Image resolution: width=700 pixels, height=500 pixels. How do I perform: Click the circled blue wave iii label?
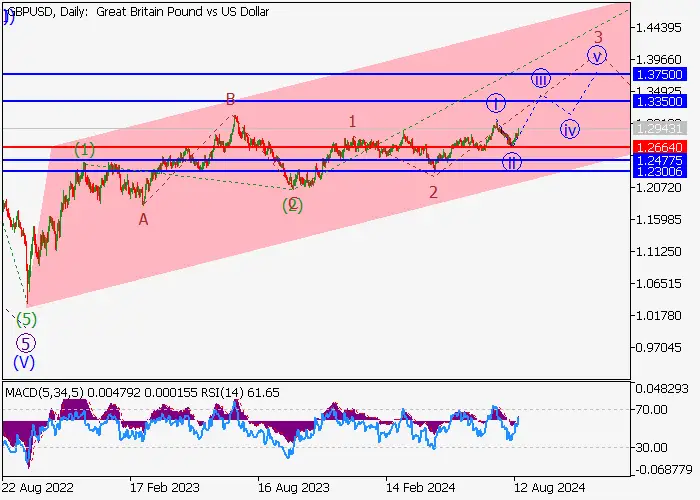coord(541,79)
